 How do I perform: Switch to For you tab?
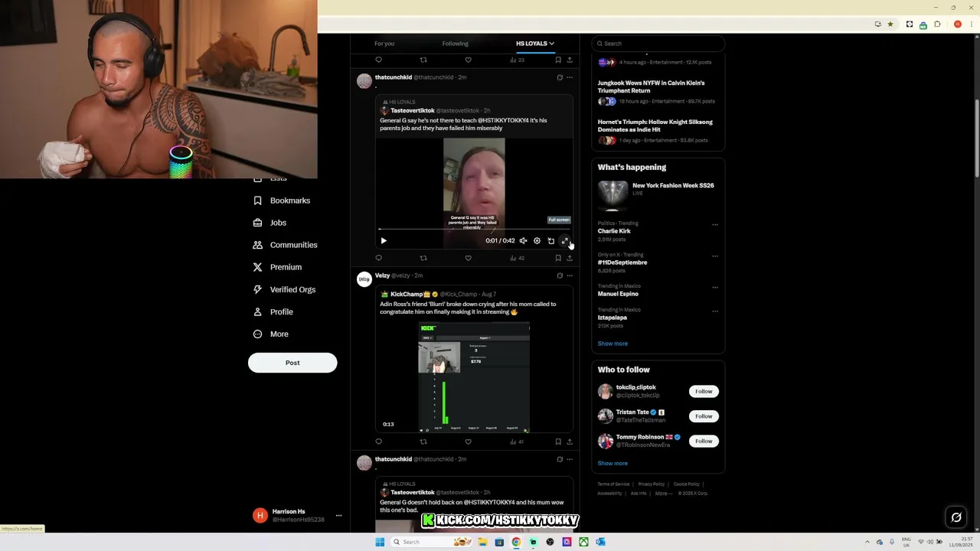tap(384, 44)
